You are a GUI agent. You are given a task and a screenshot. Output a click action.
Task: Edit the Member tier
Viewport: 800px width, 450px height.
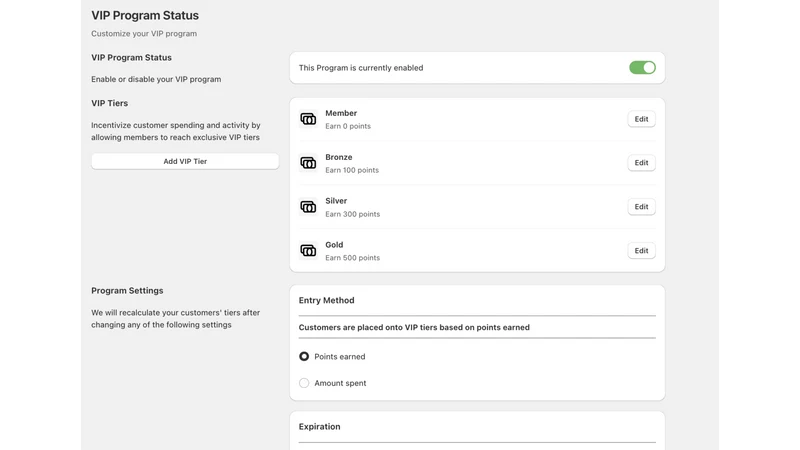pos(641,119)
